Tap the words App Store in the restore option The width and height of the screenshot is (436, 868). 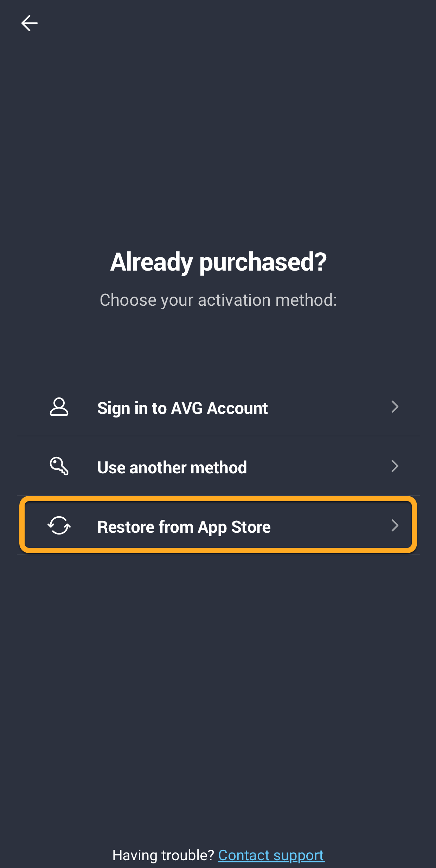(x=234, y=527)
